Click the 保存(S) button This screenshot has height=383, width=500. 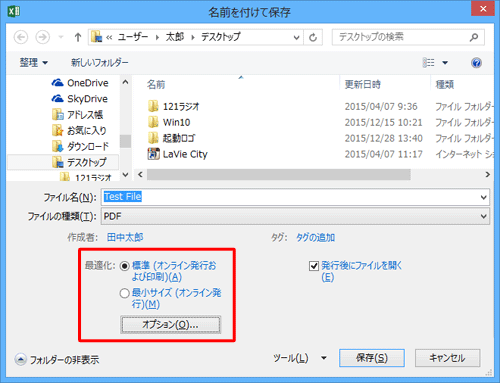[x=372, y=358]
